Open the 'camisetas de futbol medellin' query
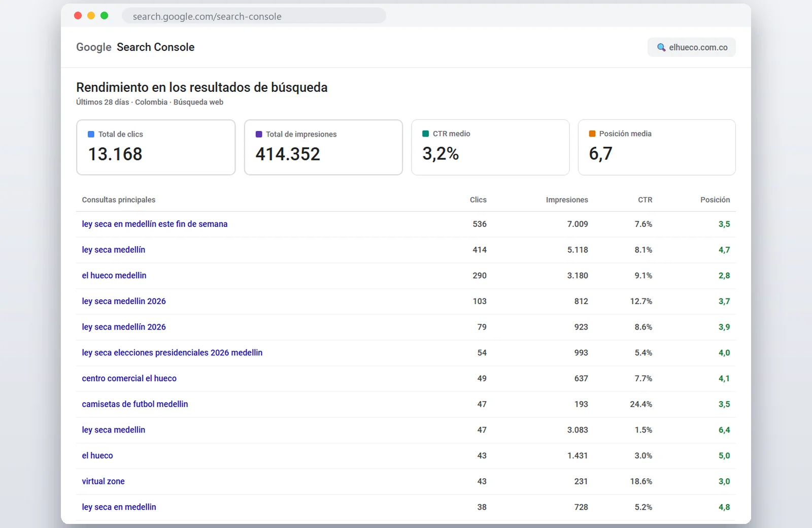This screenshot has height=528, width=812. (135, 404)
